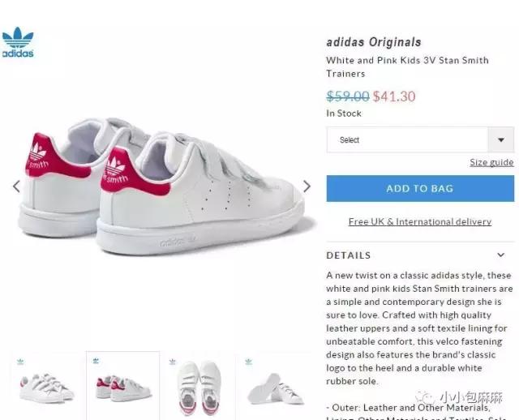
Task: Click the Stan Smith Trainers product title
Action: [407, 66]
